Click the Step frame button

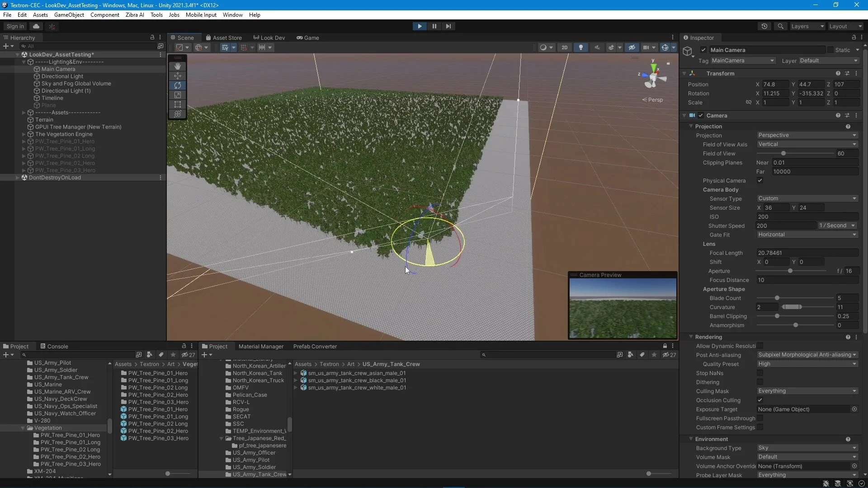(x=448, y=26)
